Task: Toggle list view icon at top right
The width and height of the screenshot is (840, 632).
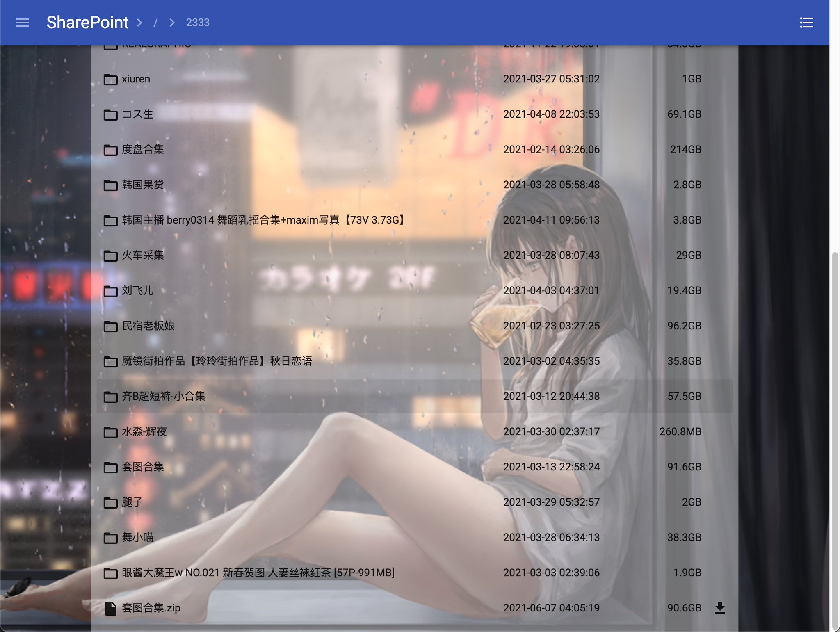Action: tap(806, 23)
